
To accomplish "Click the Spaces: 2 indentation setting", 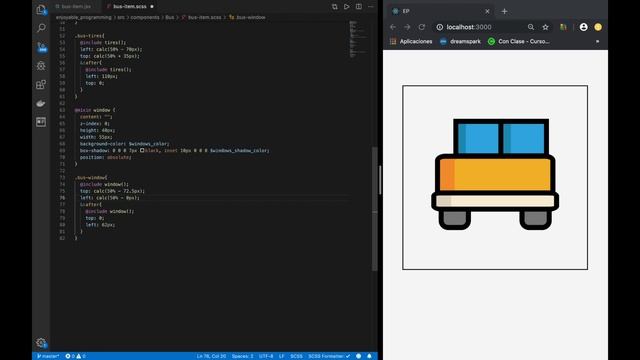I will click(242, 356).
